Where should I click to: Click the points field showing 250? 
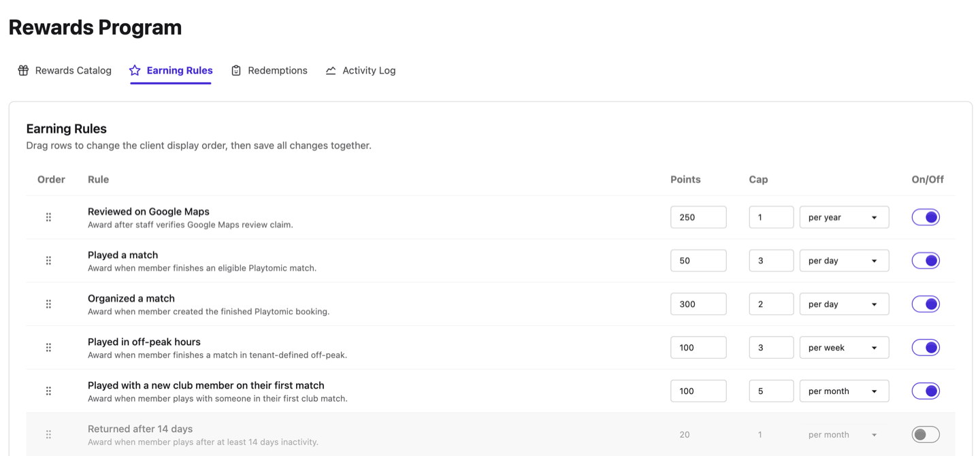[698, 217]
